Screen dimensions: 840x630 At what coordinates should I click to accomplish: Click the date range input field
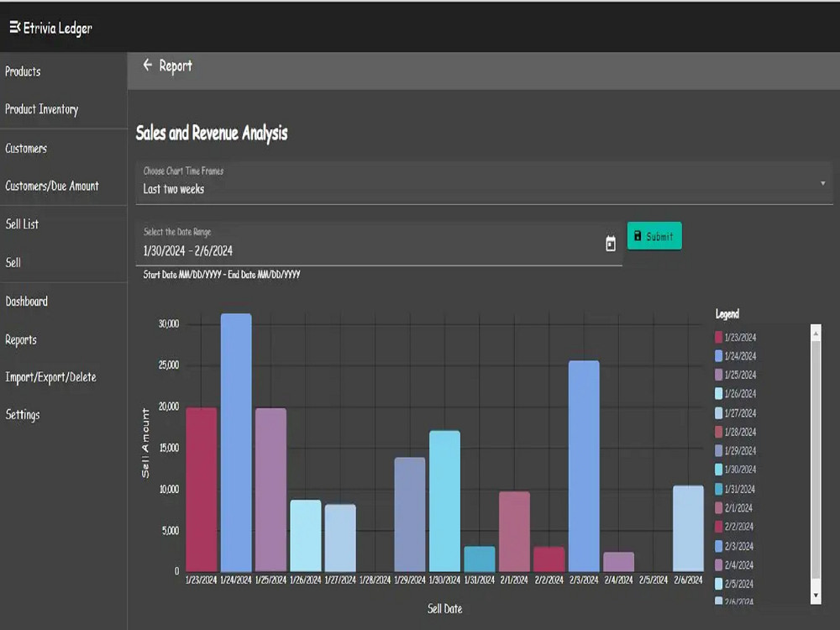tap(379, 244)
